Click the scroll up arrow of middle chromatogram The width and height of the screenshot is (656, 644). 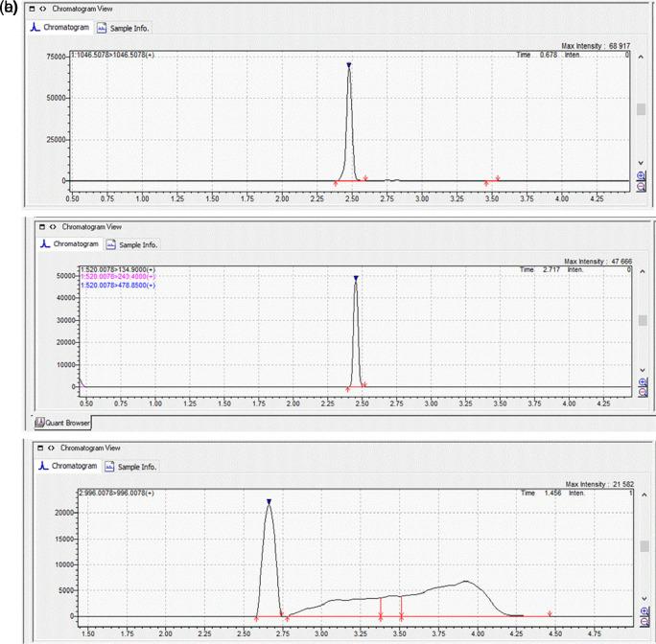[x=643, y=272]
